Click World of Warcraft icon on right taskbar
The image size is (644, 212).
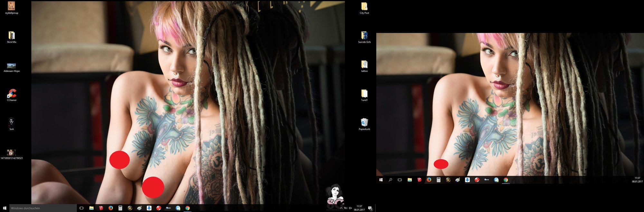(x=448, y=180)
